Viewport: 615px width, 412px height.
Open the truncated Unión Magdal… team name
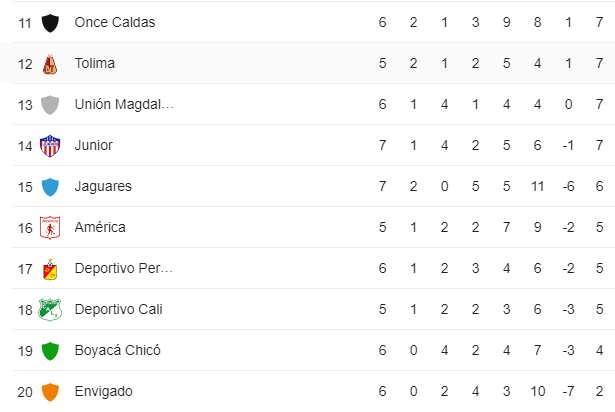point(124,104)
